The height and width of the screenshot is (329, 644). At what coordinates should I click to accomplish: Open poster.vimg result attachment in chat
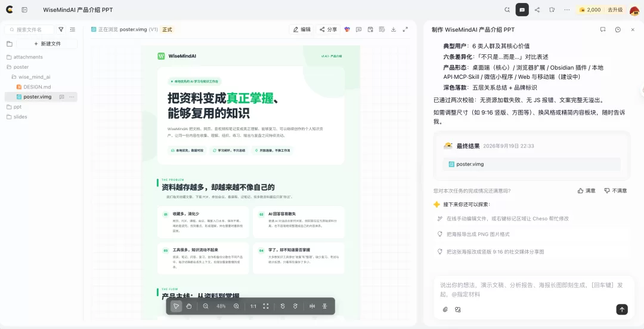pos(531,164)
